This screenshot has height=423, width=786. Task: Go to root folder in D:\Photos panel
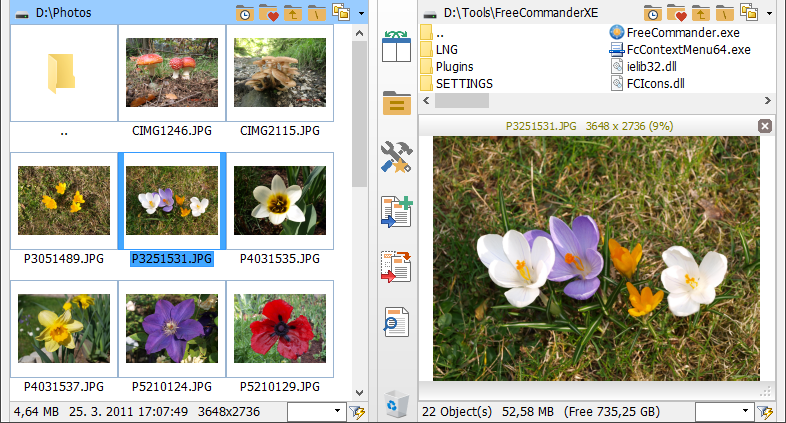click(316, 13)
